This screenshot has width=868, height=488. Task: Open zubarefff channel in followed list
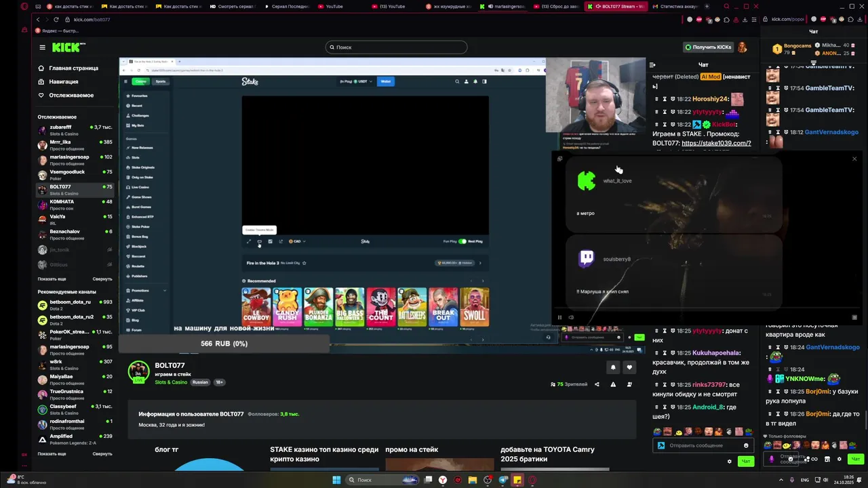tap(75, 130)
